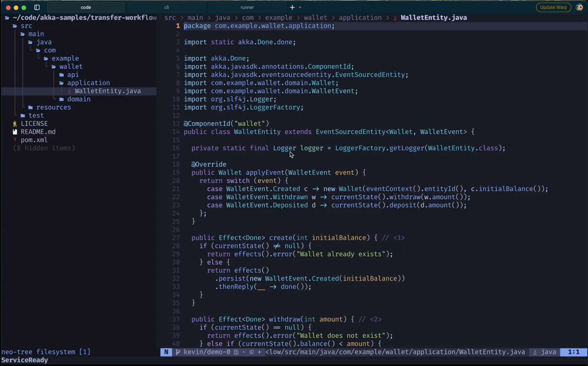Click the file icon beside pom.xml

(15, 140)
